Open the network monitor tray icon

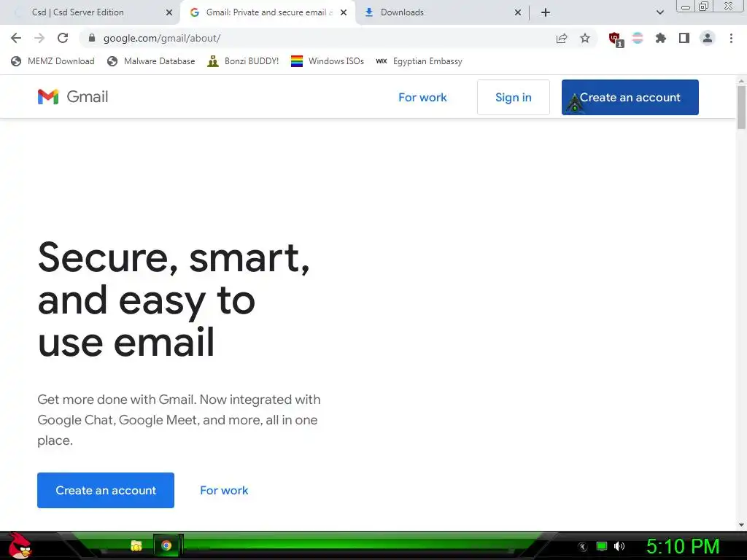pos(602,546)
